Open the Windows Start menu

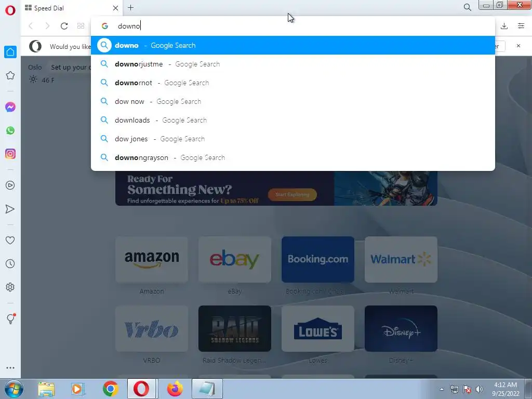coord(14,389)
